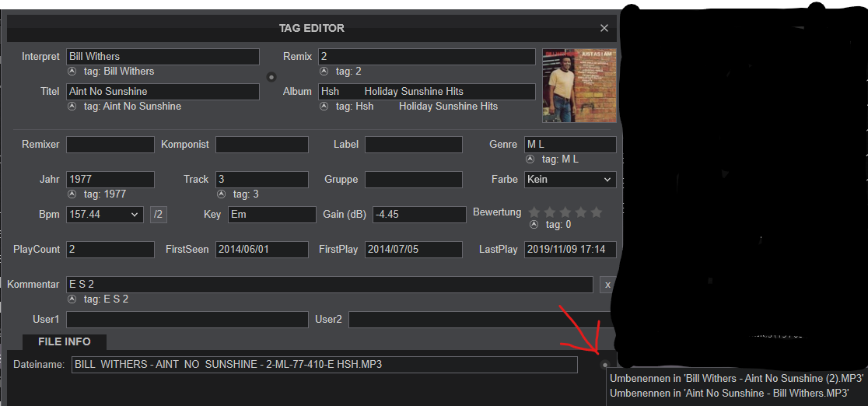Click the FirstPlay field 2014/07/05
The height and width of the screenshot is (406, 868).
click(x=414, y=249)
